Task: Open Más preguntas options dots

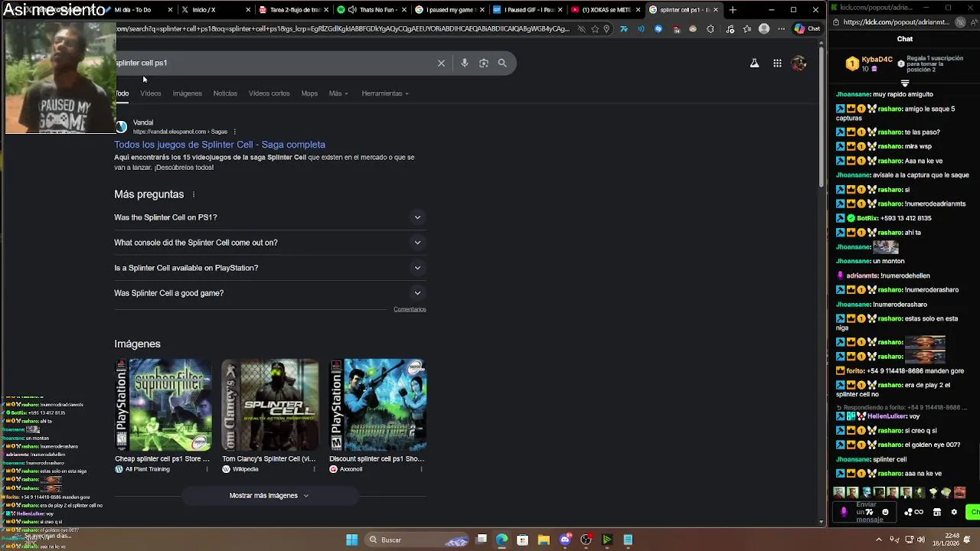Action: click(194, 194)
